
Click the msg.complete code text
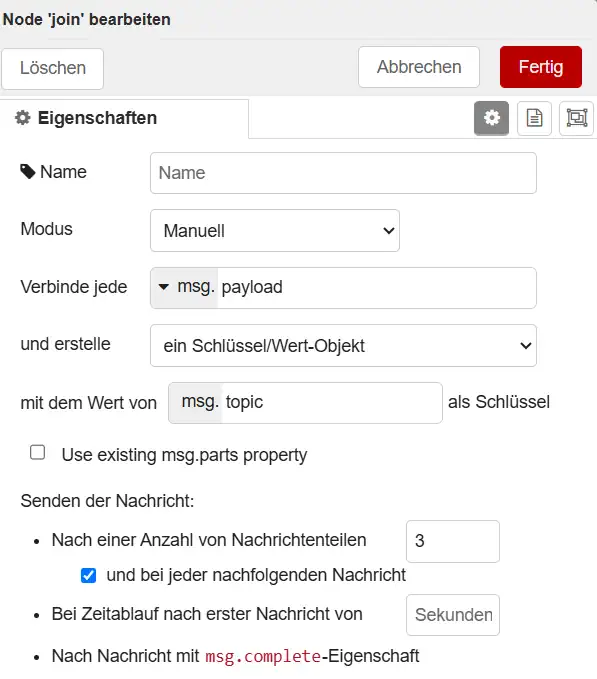pos(263,656)
